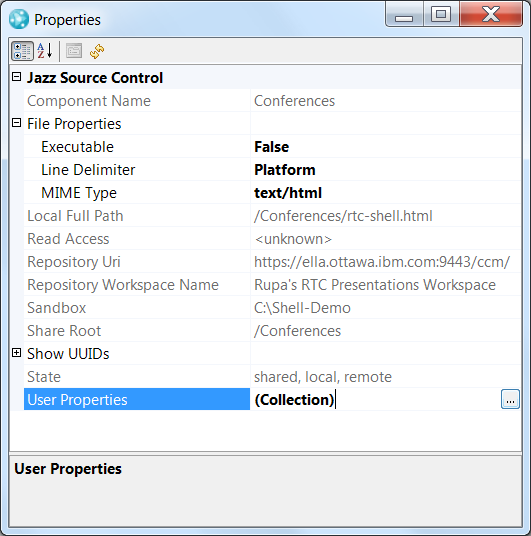Click the <unknown> Read Access value
This screenshot has height=536, width=531.
293,239
